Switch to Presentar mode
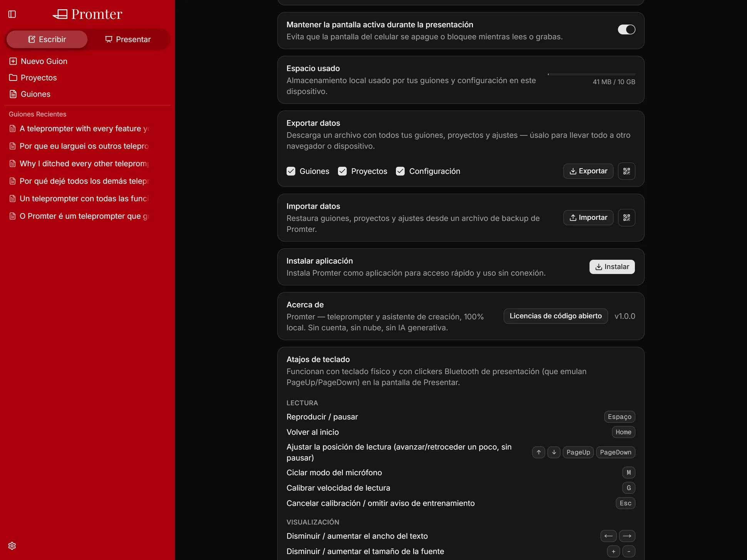 coord(128,39)
